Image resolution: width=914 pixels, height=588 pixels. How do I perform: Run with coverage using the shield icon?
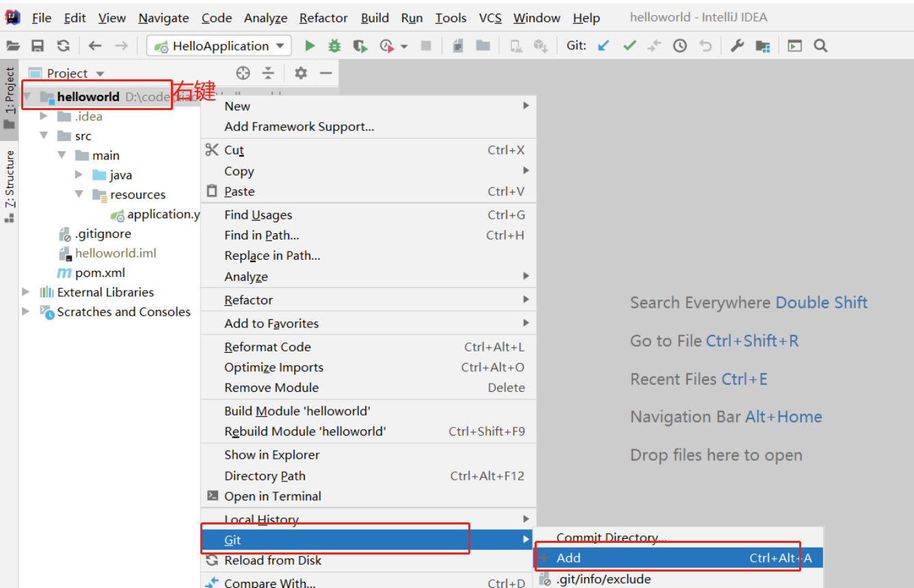point(360,46)
